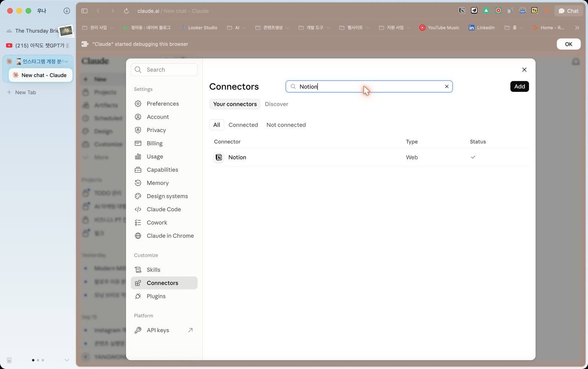Click the Notion connector logo icon
The image size is (588, 369).
click(219, 157)
